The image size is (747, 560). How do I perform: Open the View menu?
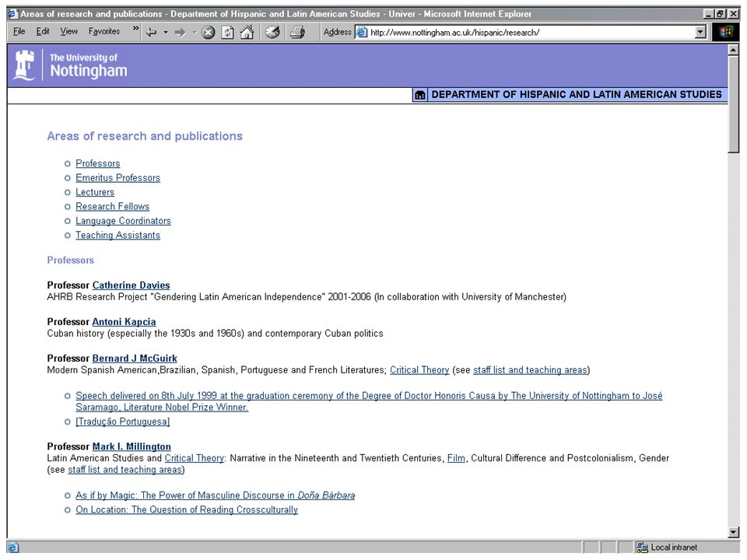[68, 31]
